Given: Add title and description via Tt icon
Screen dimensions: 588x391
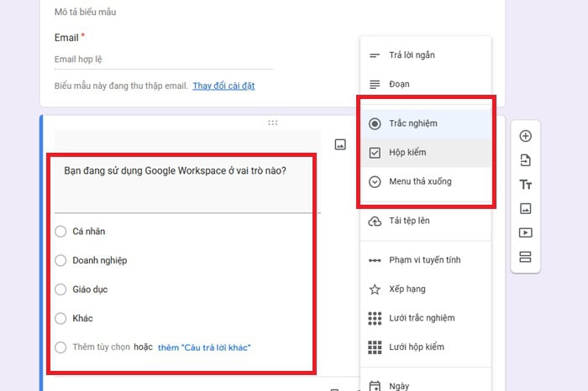Looking at the screenshot, I should [x=525, y=185].
